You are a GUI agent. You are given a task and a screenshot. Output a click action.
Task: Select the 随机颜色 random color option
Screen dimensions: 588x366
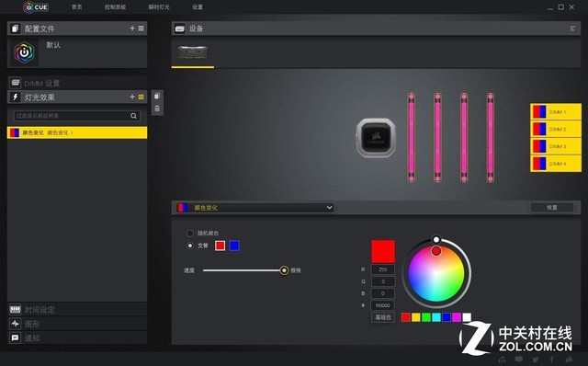click(190, 233)
